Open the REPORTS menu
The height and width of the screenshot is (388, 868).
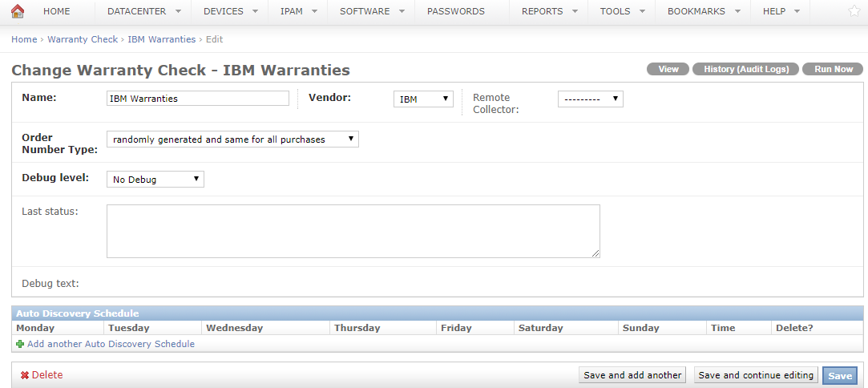pyautogui.click(x=549, y=11)
